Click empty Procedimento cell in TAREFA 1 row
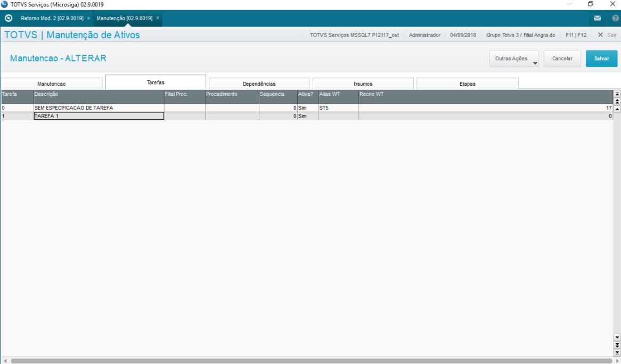This screenshot has height=364, width=621. click(x=232, y=116)
